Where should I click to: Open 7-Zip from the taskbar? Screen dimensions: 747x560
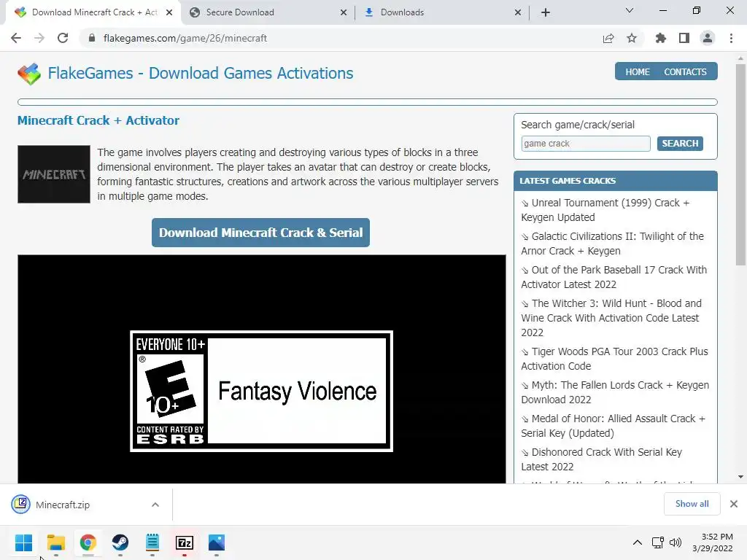coord(185,542)
